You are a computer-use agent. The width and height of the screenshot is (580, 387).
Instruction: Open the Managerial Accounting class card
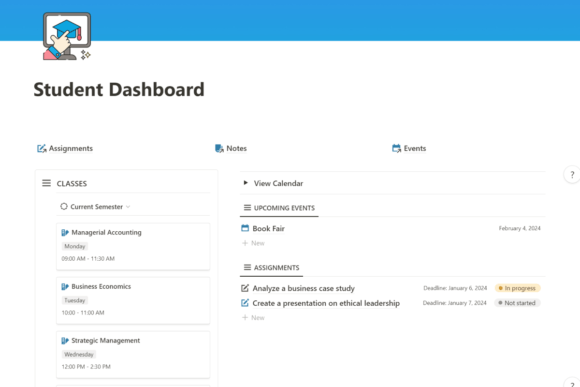[133, 246]
